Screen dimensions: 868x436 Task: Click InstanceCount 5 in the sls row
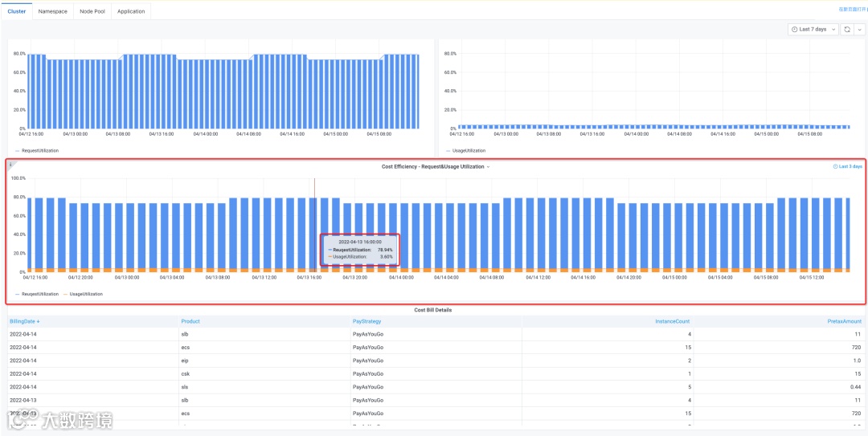point(689,387)
